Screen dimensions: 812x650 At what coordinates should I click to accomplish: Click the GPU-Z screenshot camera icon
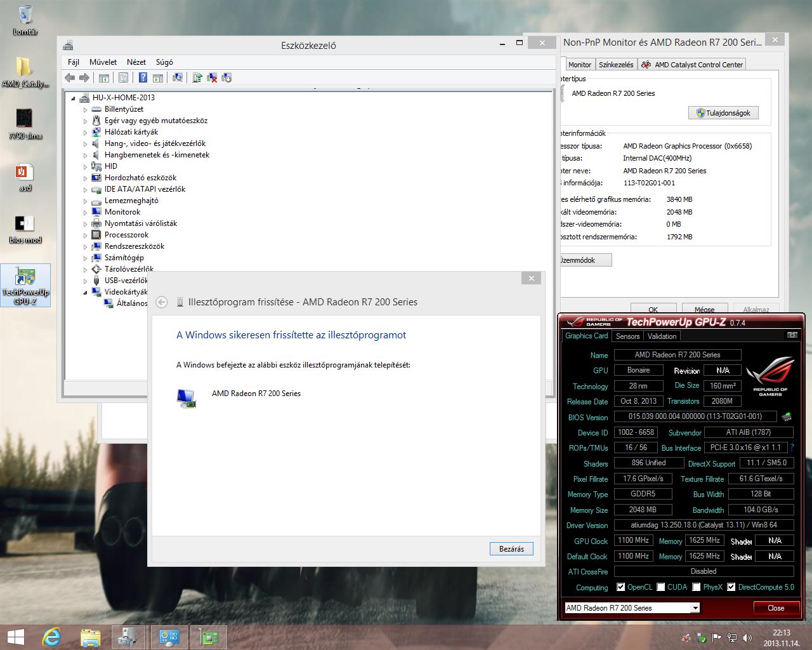(x=792, y=335)
